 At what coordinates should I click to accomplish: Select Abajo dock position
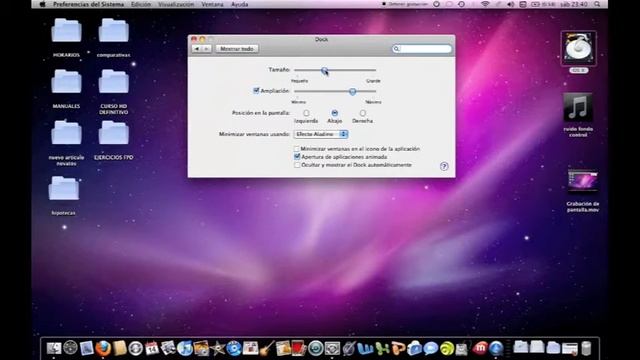[x=335, y=113]
